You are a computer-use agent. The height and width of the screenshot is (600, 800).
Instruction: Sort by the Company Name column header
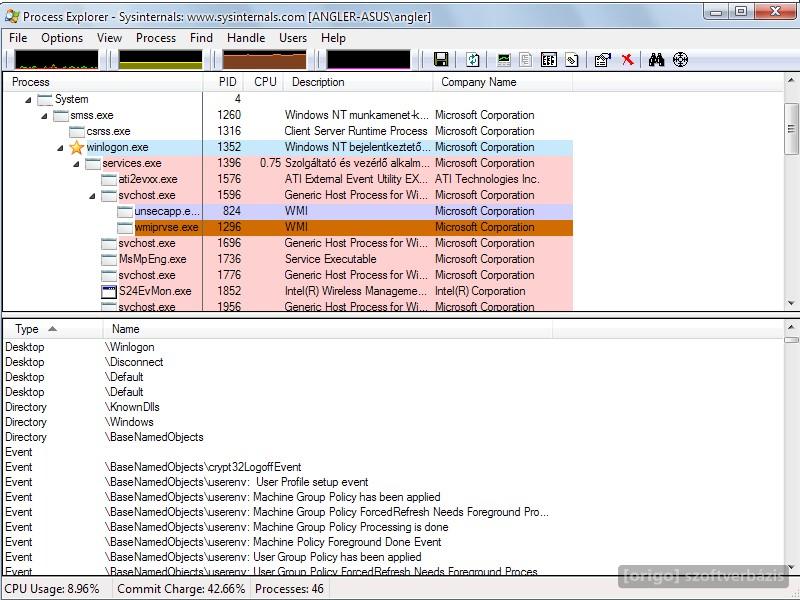pyautogui.click(x=503, y=82)
